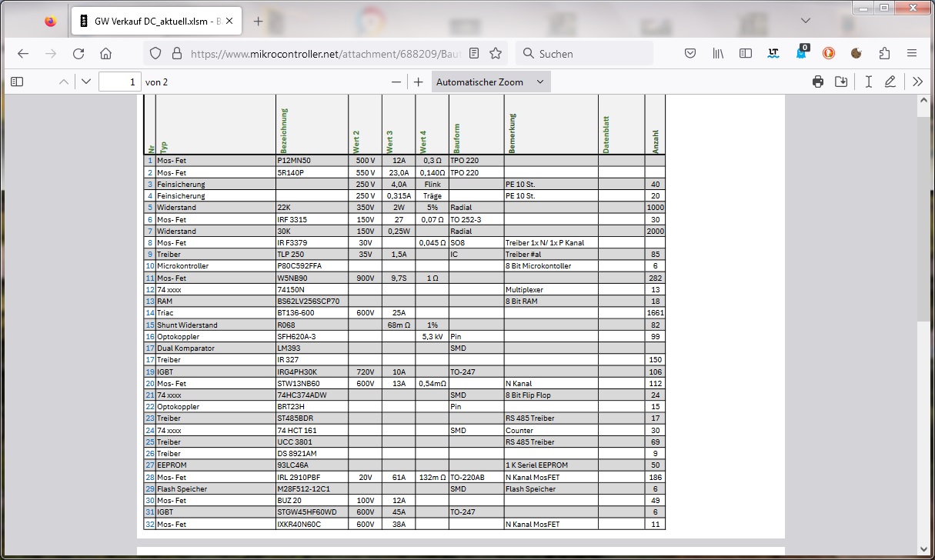Viewport: 935px width, 560px height.
Task: Click the vertical scrollbar down arrow
Action: pos(923,549)
